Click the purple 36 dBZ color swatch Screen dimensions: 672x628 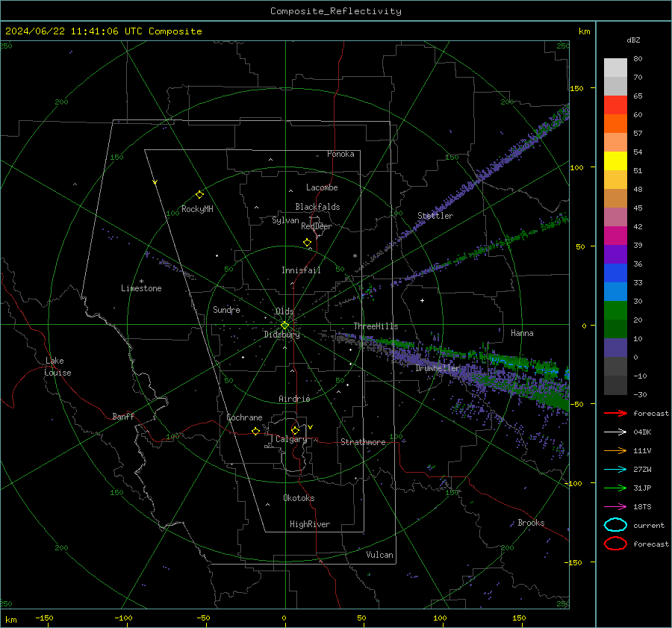[615, 254]
